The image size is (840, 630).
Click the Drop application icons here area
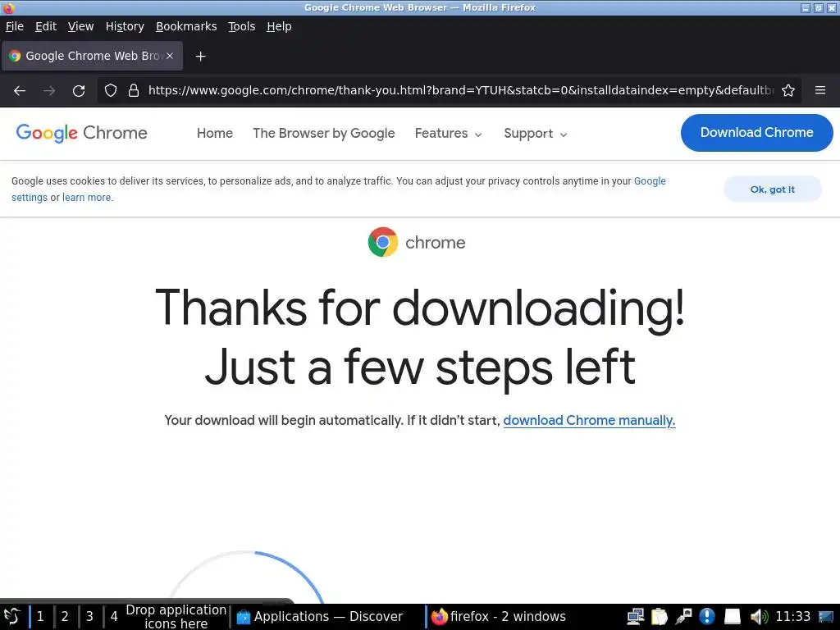coord(176,617)
